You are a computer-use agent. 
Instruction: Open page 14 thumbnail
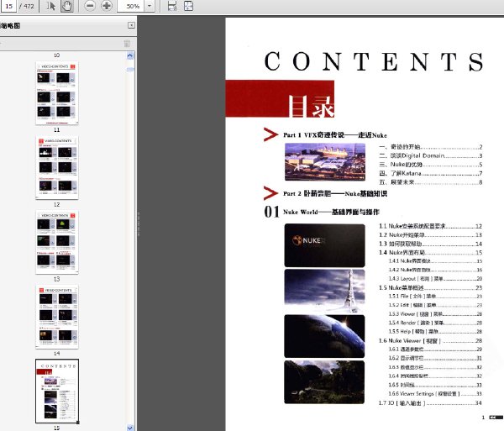[57, 317]
